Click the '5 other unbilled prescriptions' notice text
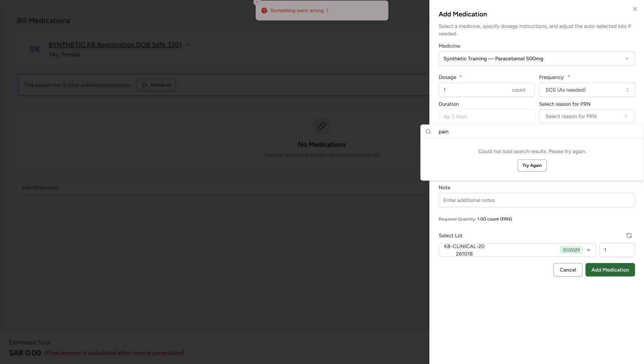 pyautogui.click(x=78, y=85)
